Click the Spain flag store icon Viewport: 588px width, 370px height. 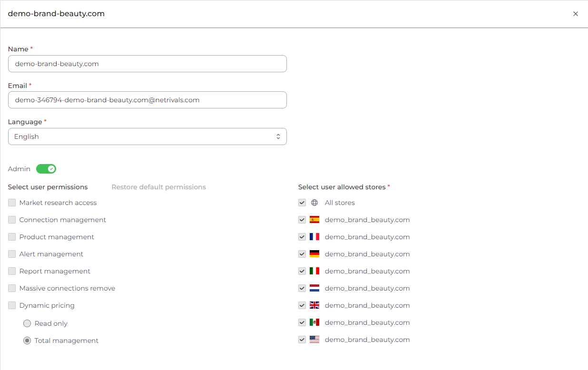coord(314,220)
